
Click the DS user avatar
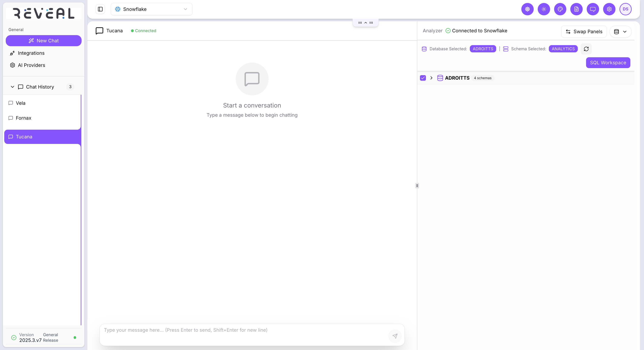[626, 9]
